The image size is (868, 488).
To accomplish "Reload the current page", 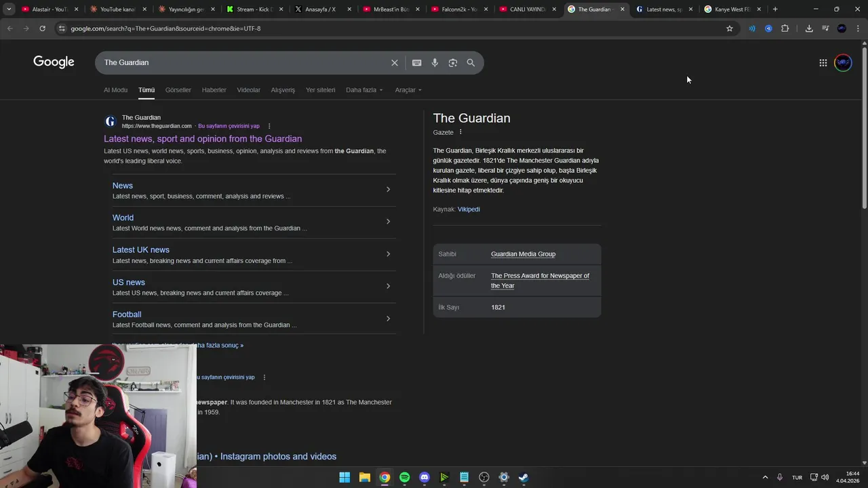I will coord(42,28).
